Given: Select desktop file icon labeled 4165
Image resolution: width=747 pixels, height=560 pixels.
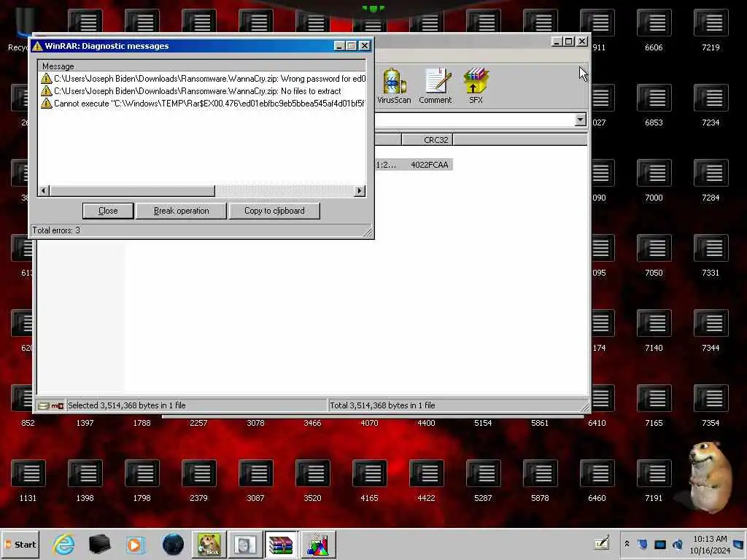Looking at the screenshot, I should coord(369,481).
